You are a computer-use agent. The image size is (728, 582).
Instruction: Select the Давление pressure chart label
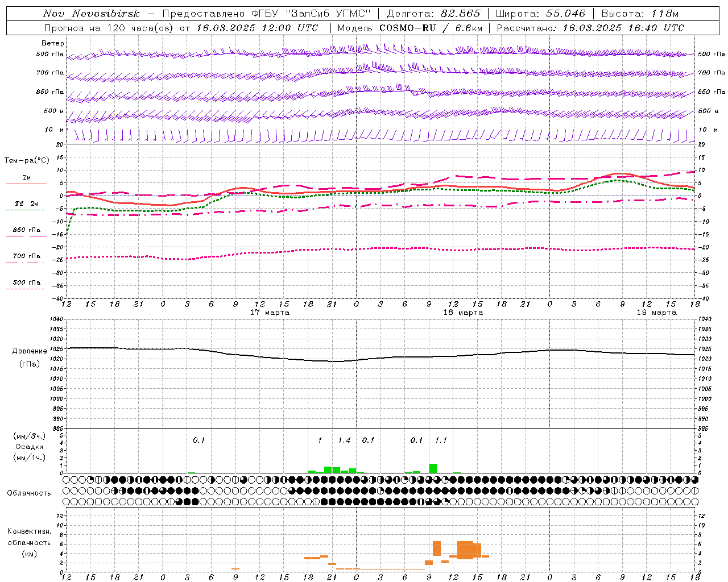pos(30,351)
